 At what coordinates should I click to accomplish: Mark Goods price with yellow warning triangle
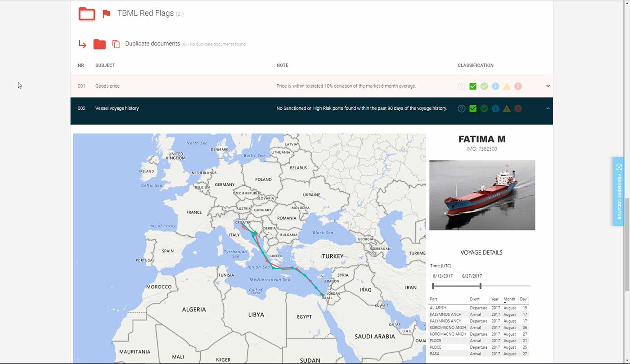pos(507,86)
